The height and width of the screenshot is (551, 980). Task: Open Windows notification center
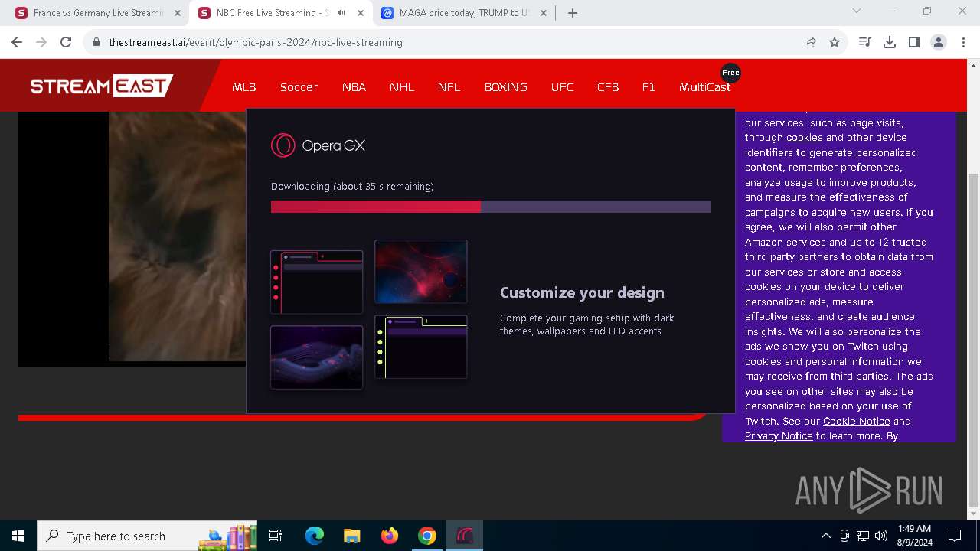pyautogui.click(x=955, y=536)
